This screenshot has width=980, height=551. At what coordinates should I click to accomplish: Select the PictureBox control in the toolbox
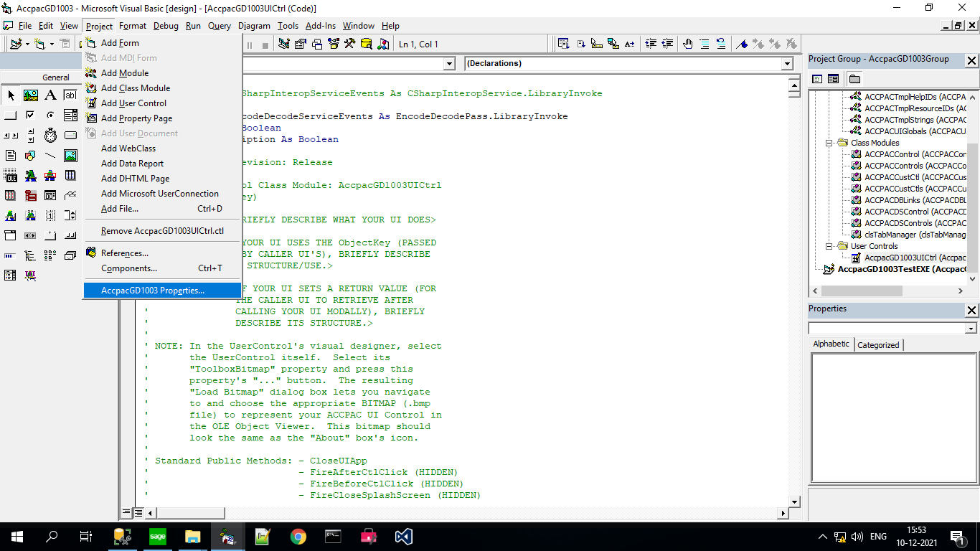[31, 95]
